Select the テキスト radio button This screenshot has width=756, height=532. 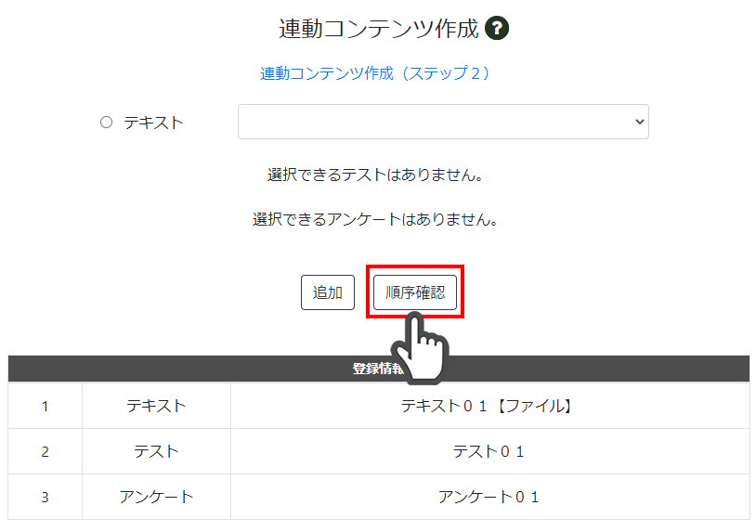click(x=106, y=123)
